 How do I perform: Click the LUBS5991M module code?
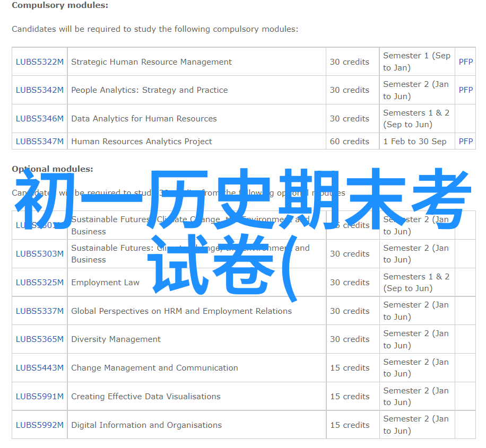click(x=39, y=397)
